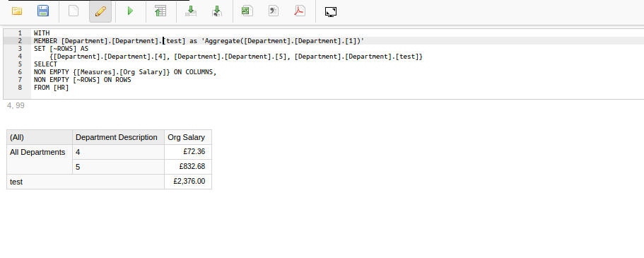Click the drill-through export arrow icon
This screenshot has width=644, height=258.
point(217,11)
